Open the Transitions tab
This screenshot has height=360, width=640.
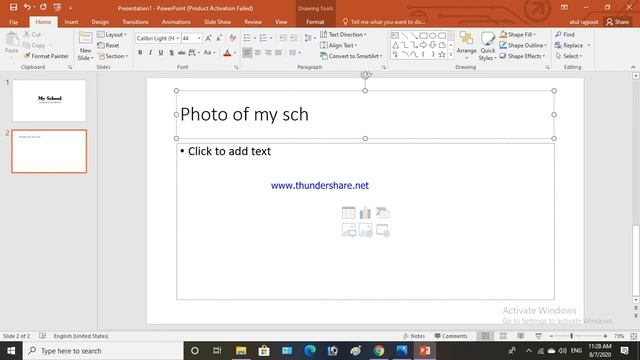135,22
